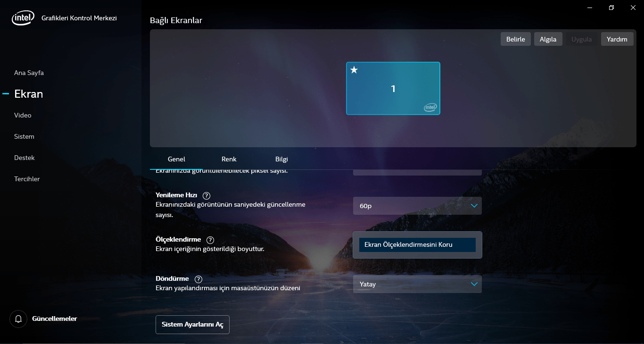Navigate to Destek in the sidebar
This screenshot has width=644, height=344.
pyautogui.click(x=25, y=158)
